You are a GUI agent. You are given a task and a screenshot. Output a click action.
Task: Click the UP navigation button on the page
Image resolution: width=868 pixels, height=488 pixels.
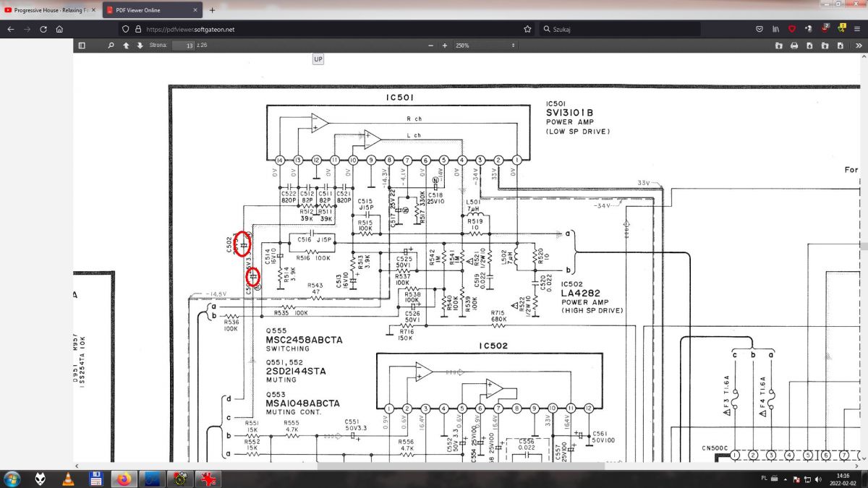pyautogui.click(x=318, y=59)
